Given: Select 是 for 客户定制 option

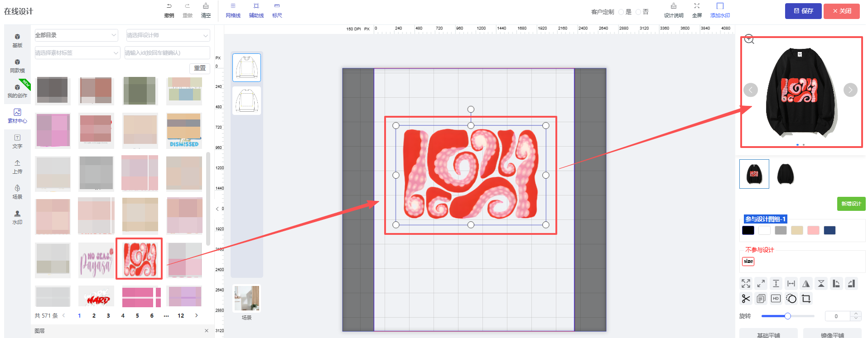Looking at the screenshot, I should [621, 12].
